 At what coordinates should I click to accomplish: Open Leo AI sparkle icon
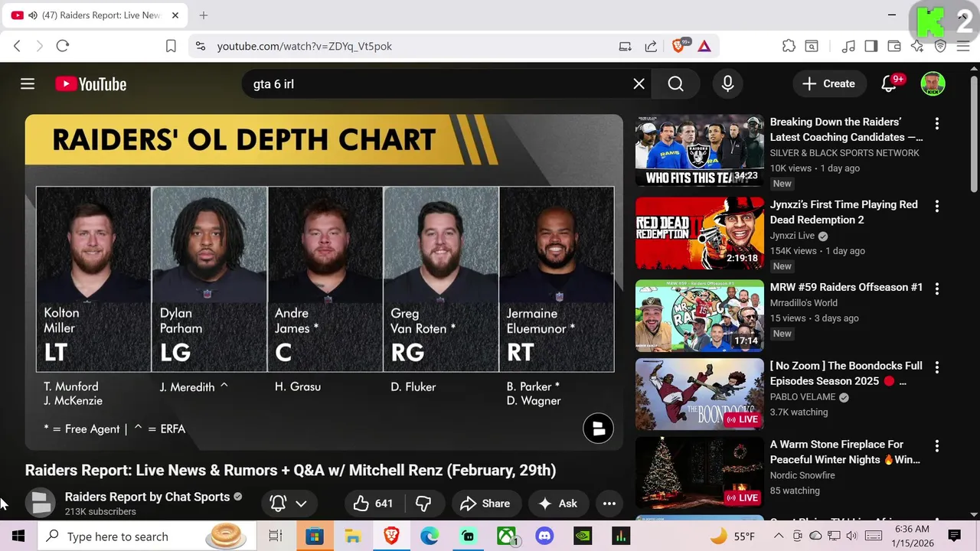tap(917, 46)
